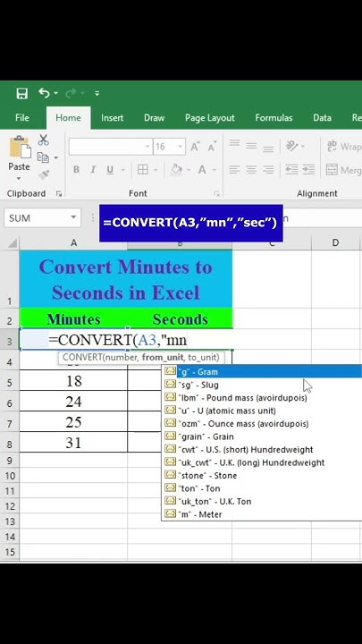Switch to the Page Layout tab
This screenshot has width=362, height=644.
point(210,118)
